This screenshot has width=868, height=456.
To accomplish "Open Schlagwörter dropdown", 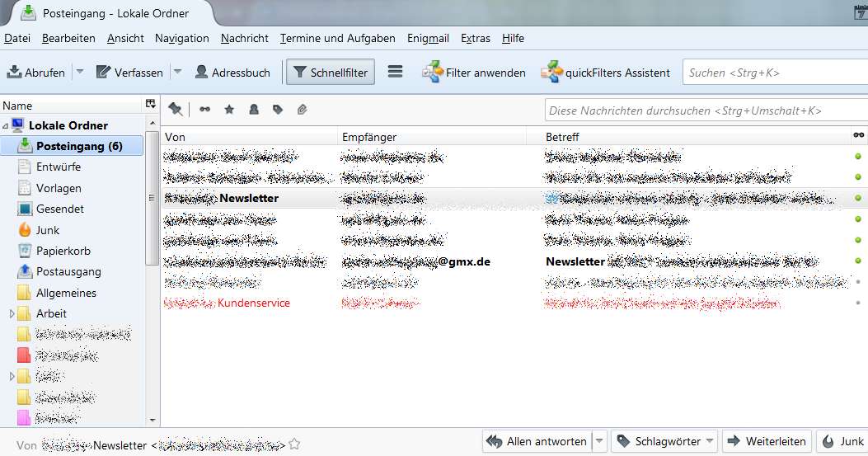I will tap(666, 442).
